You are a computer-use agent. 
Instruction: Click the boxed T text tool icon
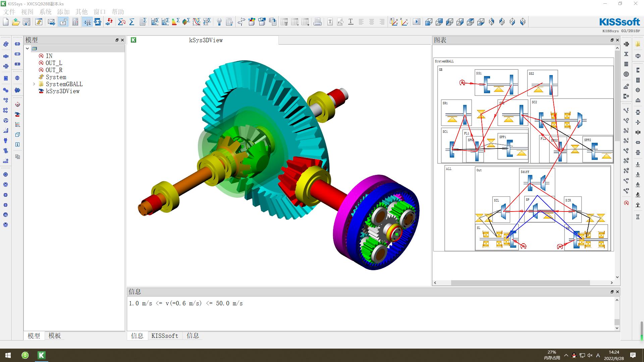click(x=330, y=22)
